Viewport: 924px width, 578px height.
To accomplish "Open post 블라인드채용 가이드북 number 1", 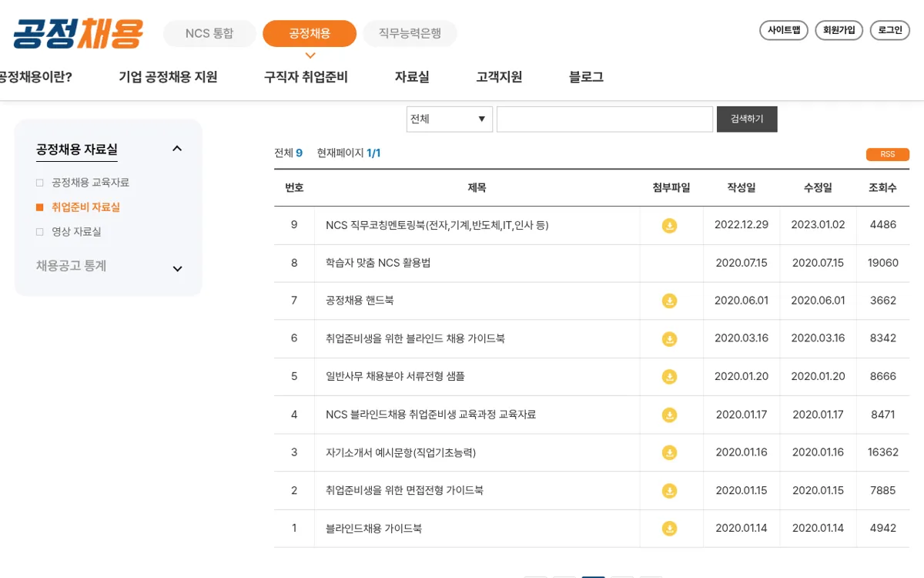I will tap(373, 529).
